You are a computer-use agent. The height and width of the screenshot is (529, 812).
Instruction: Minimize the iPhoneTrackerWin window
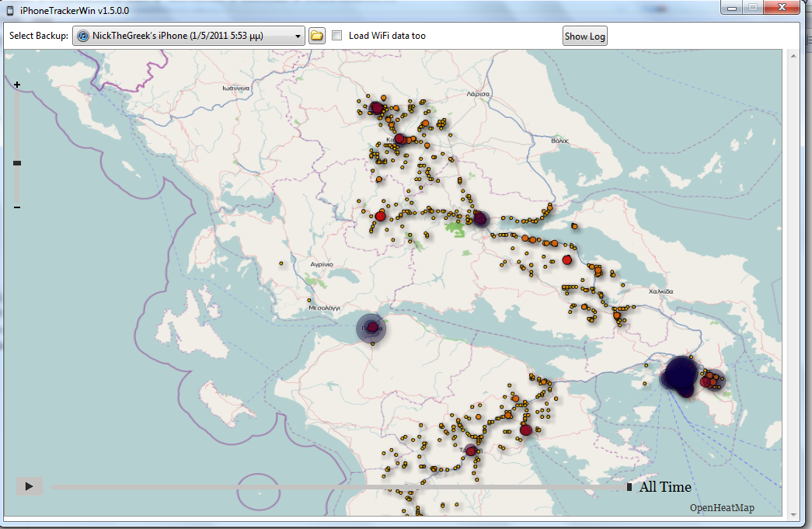pyautogui.click(x=732, y=7)
